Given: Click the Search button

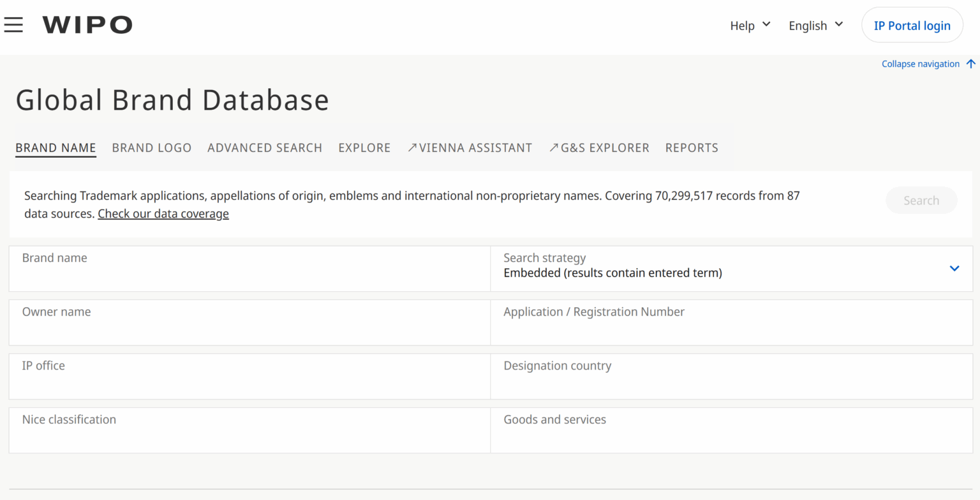Looking at the screenshot, I should pos(921,201).
